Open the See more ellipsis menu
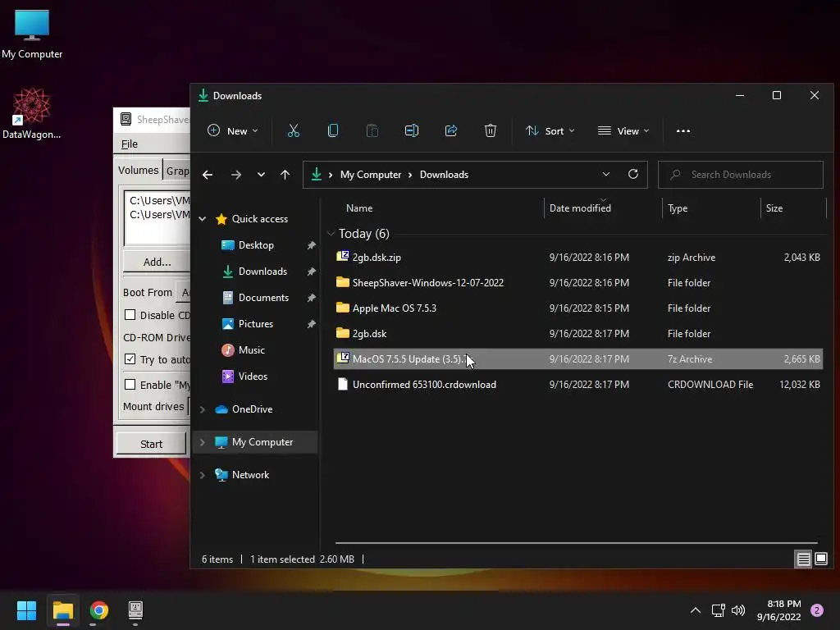This screenshot has height=630, width=840. [x=683, y=130]
